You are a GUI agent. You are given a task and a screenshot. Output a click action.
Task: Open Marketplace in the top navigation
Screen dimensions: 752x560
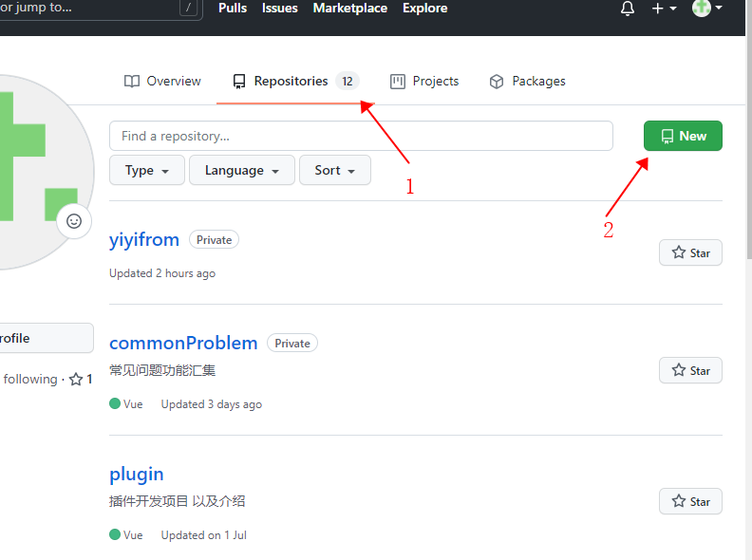tap(350, 9)
